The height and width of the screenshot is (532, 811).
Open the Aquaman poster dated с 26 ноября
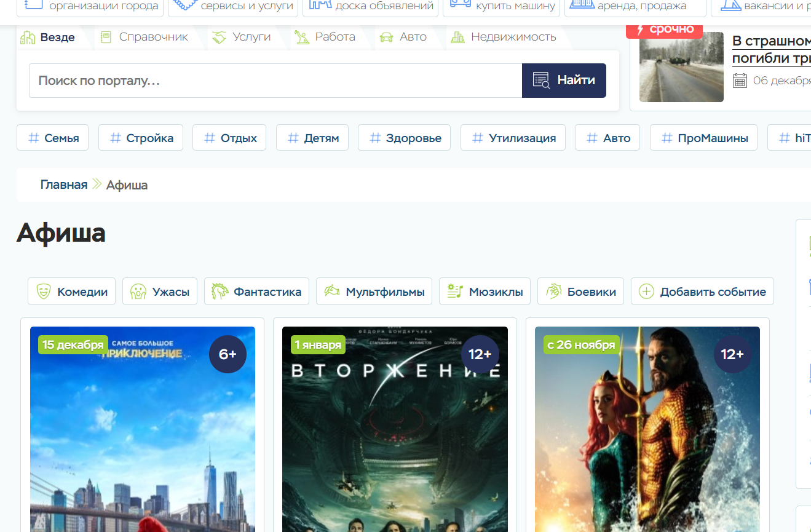[x=647, y=431]
